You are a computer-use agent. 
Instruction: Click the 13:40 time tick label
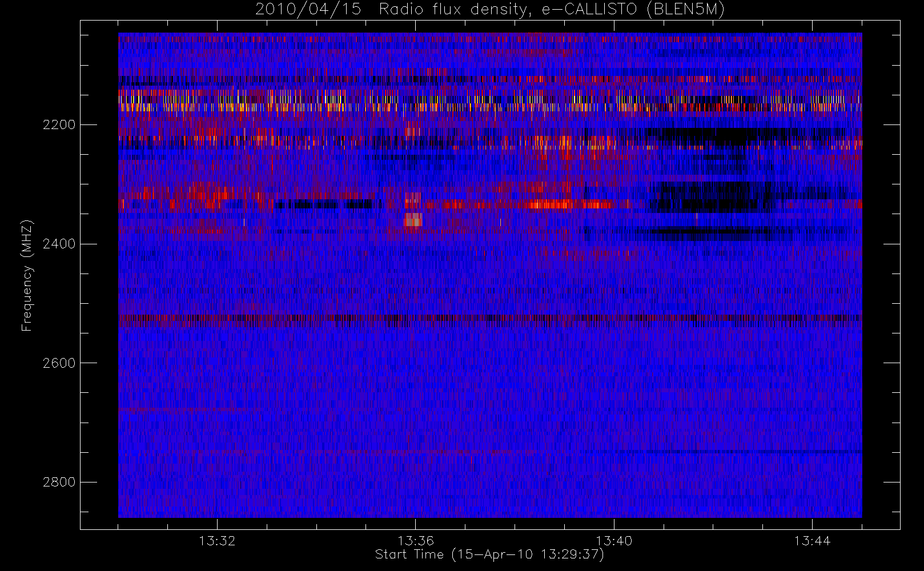[614, 540]
